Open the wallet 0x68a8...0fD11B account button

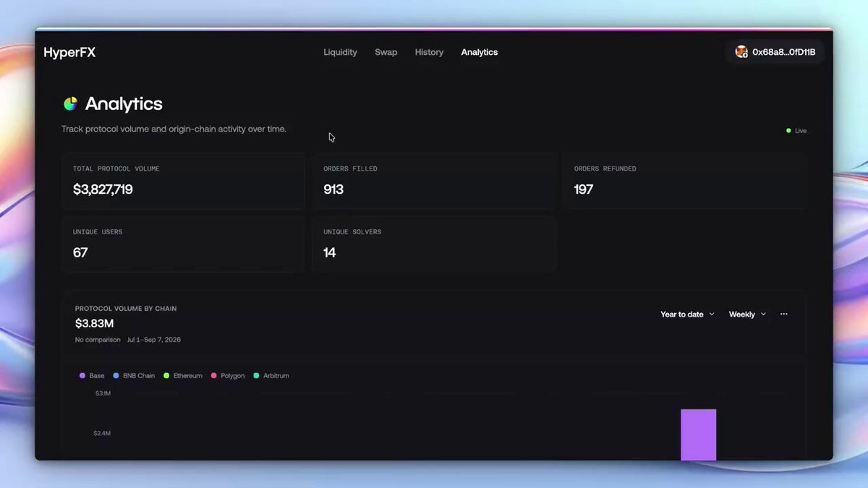[775, 52]
